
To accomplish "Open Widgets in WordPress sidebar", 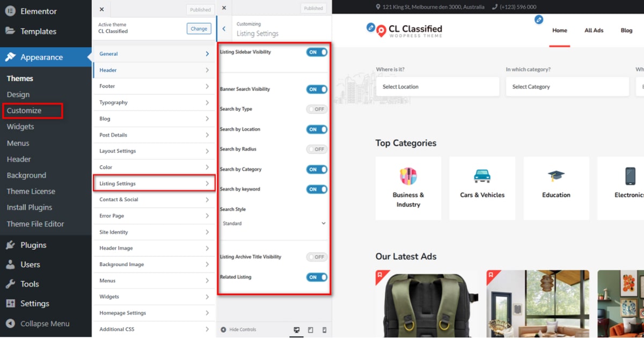I will click(x=20, y=127).
